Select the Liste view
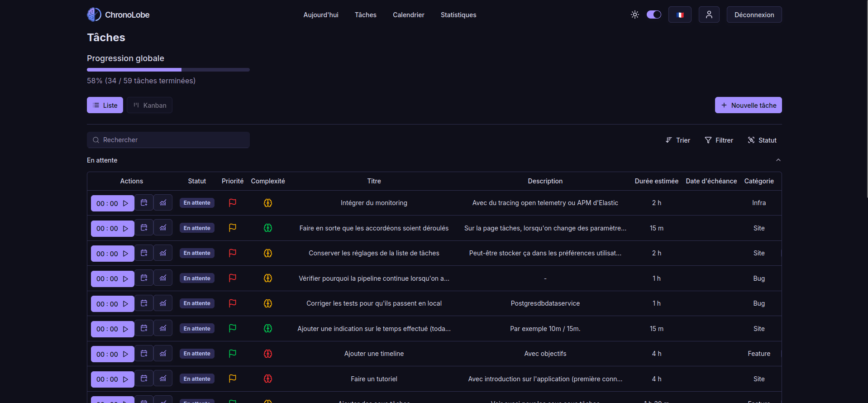 105,105
